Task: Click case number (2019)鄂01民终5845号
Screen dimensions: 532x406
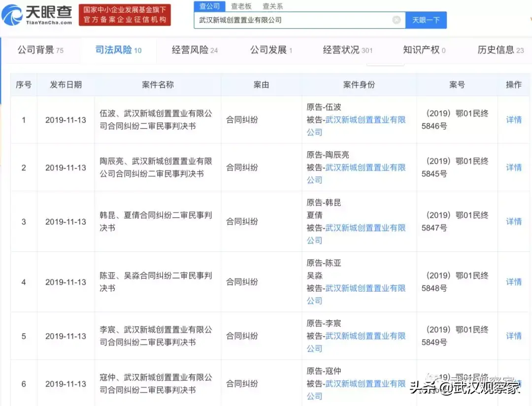Action: (455, 168)
